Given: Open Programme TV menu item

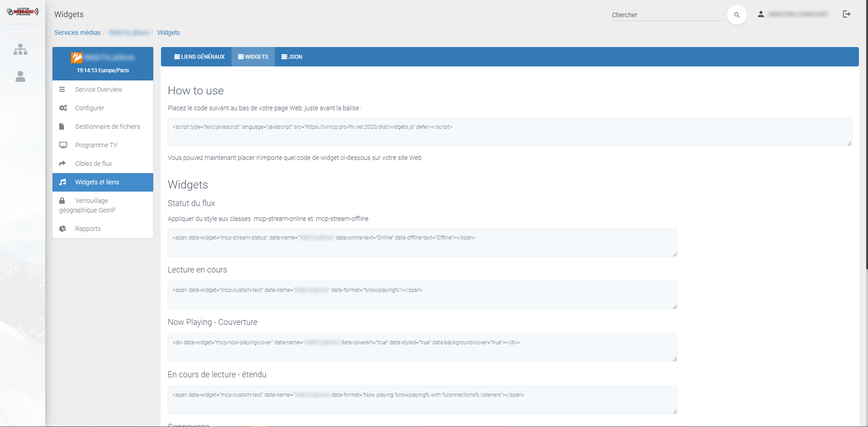Looking at the screenshot, I should coord(103,145).
